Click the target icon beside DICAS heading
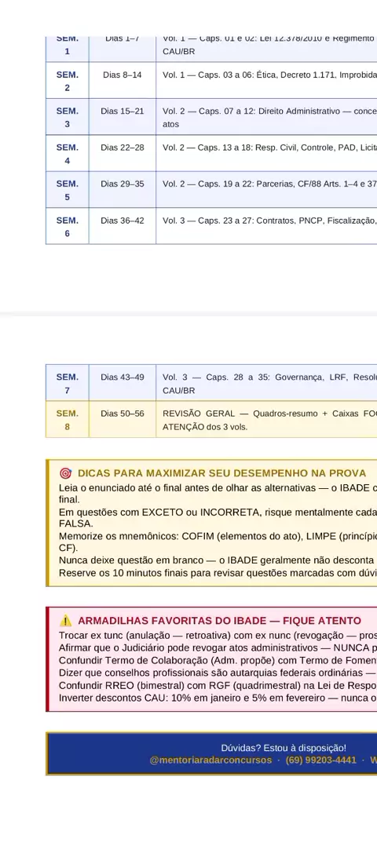Screen dimensions: 377x868 (x=65, y=473)
